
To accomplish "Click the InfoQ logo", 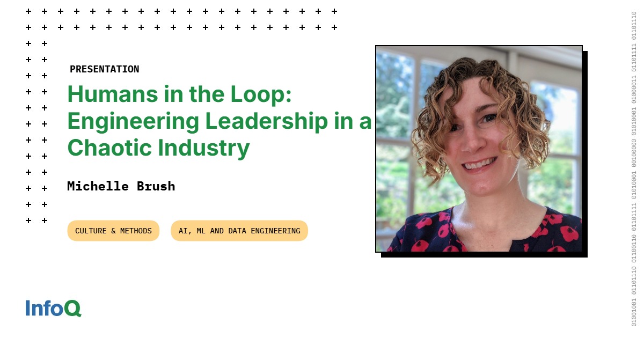I will point(53,308).
